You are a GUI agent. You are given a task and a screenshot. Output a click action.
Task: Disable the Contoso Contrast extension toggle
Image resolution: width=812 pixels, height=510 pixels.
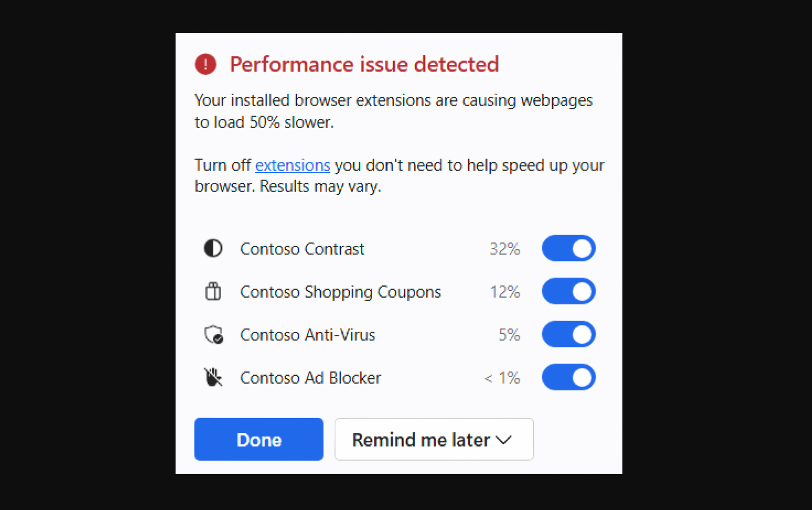(x=569, y=248)
